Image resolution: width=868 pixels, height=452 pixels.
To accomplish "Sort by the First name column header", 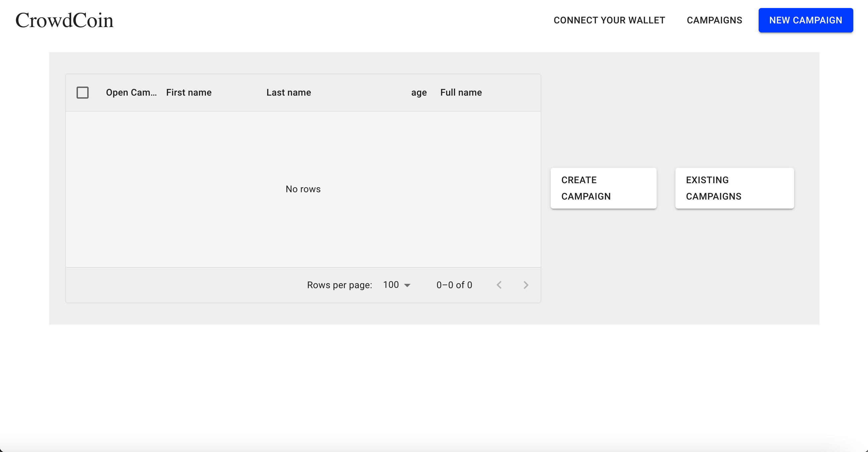I will (189, 93).
